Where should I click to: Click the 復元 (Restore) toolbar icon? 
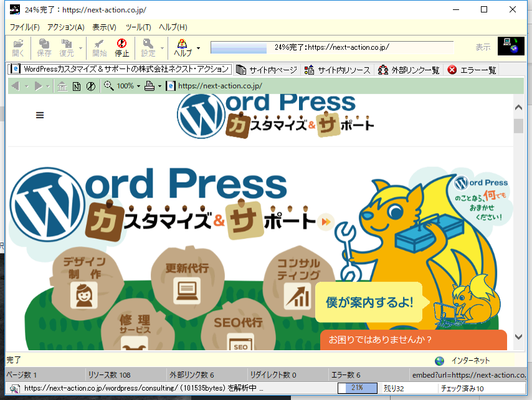pos(66,48)
